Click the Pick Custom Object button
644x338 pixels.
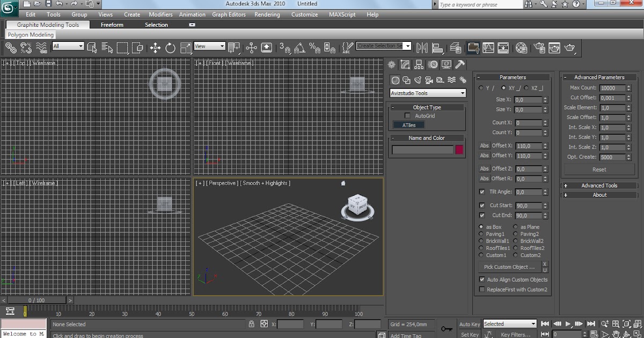[509, 267]
